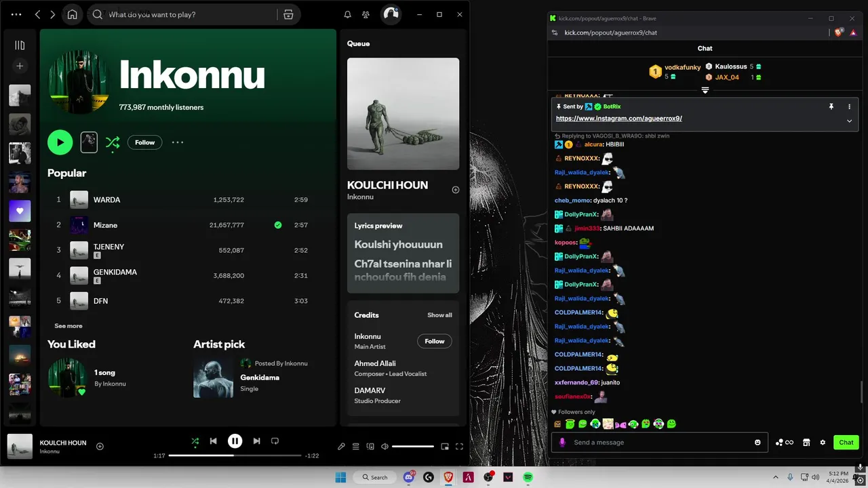
Task: Open Kick chat settings gear
Action: coord(823,443)
